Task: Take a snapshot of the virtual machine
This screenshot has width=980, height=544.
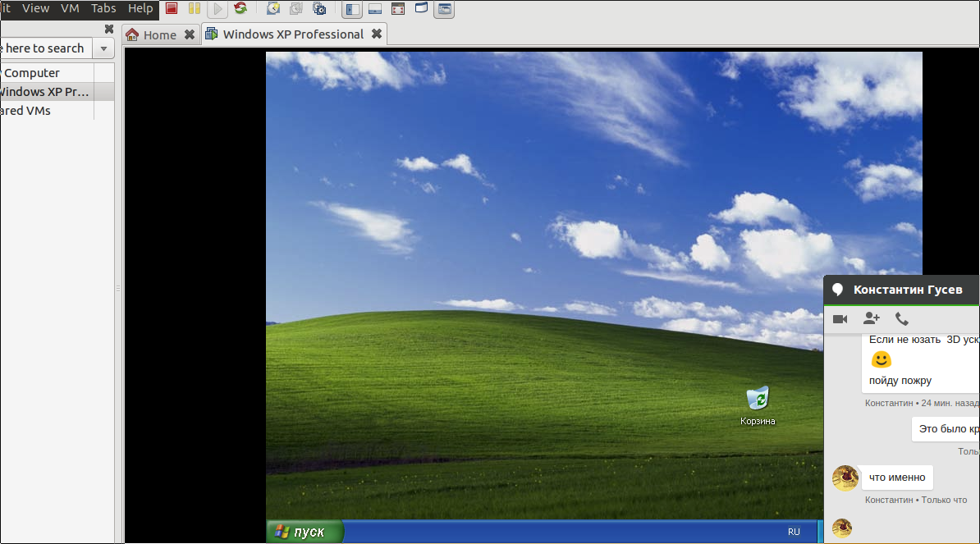Action: (x=273, y=9)
